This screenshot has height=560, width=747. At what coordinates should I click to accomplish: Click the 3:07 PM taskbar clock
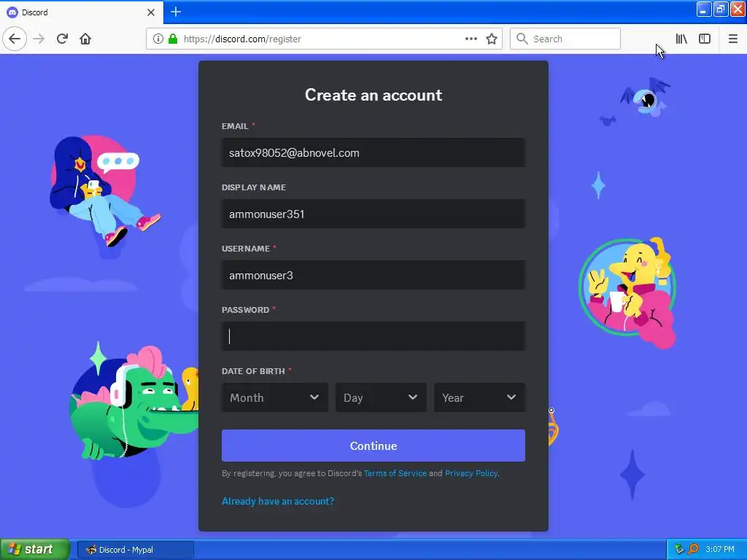point(720,549)
